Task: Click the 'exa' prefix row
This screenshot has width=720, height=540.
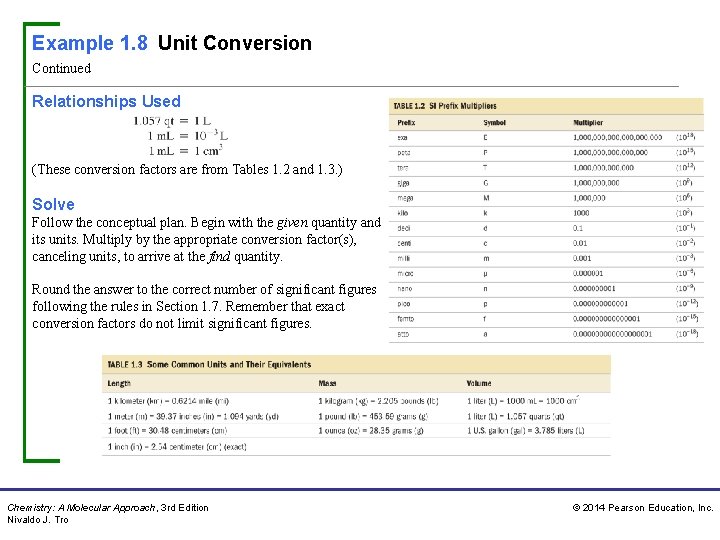Action: click(x=546, y=137)
